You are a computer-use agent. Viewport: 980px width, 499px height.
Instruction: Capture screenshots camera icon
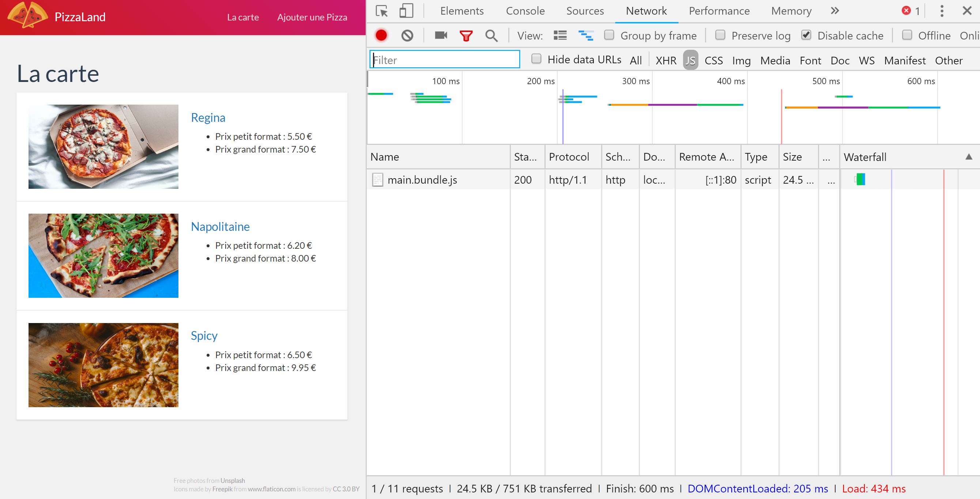pos(441,35)
